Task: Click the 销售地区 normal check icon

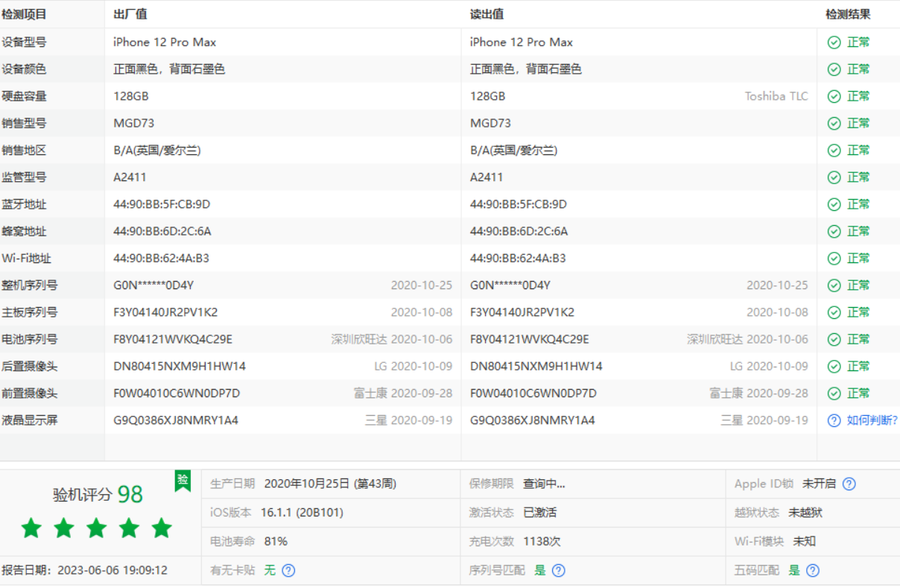Action: click(x=834, y=150)
